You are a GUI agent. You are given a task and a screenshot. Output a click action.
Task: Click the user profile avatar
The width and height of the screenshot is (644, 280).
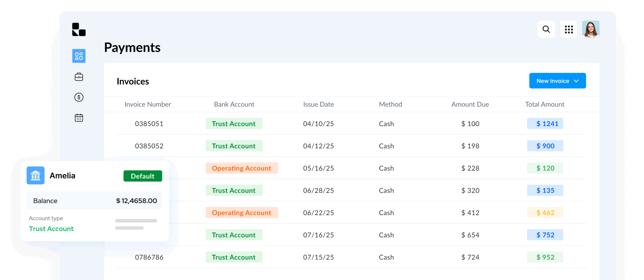click(590, 29)
